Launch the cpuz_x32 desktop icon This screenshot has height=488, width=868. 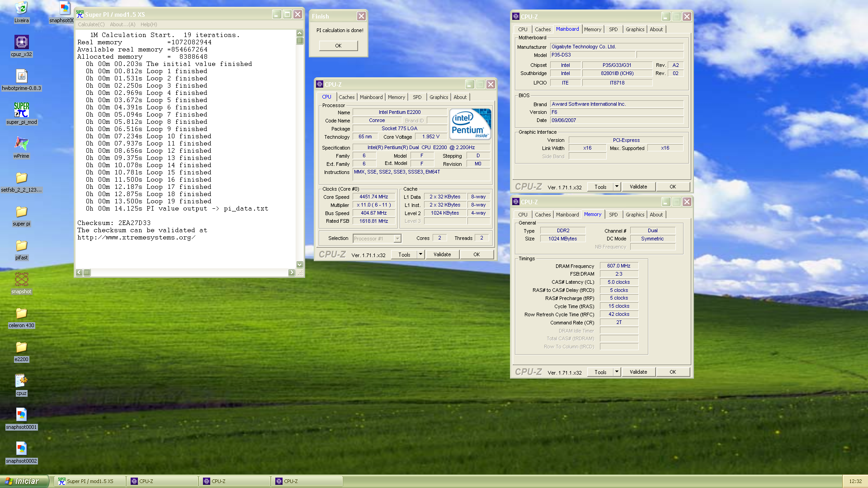[x=21, y=46]
